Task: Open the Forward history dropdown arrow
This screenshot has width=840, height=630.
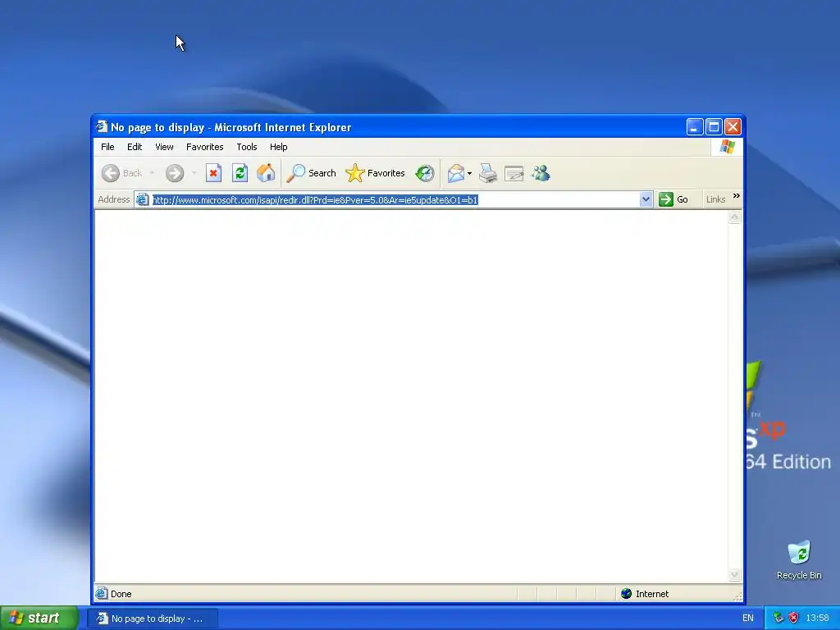Action: coord(194,173)
